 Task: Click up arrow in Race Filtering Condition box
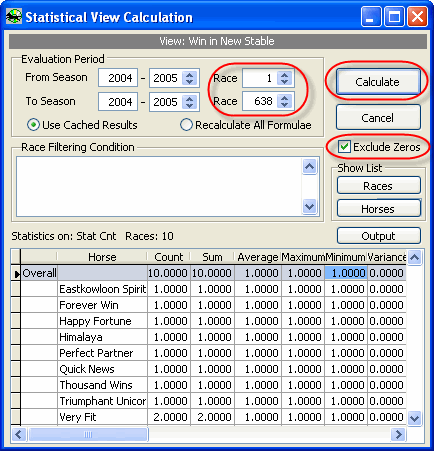(x=310, y=166)
